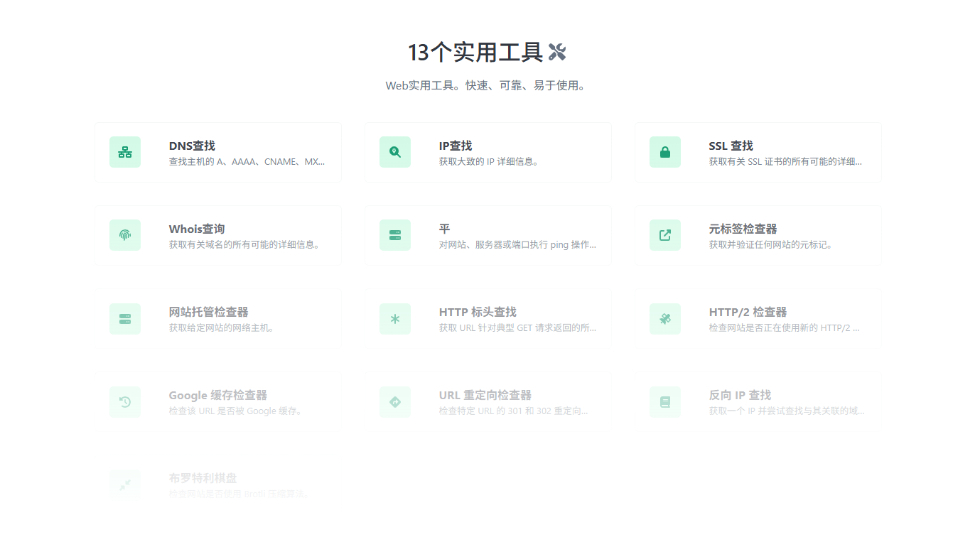The width and height of the screenshot is (980, 537).
Task: Click the 网站托管检查器 server icon
Action: [125, 319]
